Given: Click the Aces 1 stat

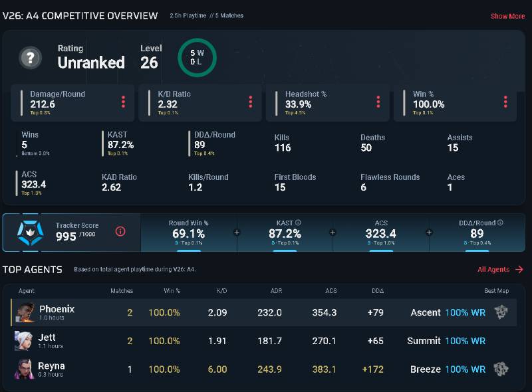Looking at the screenshot, I should coord(456,183).
